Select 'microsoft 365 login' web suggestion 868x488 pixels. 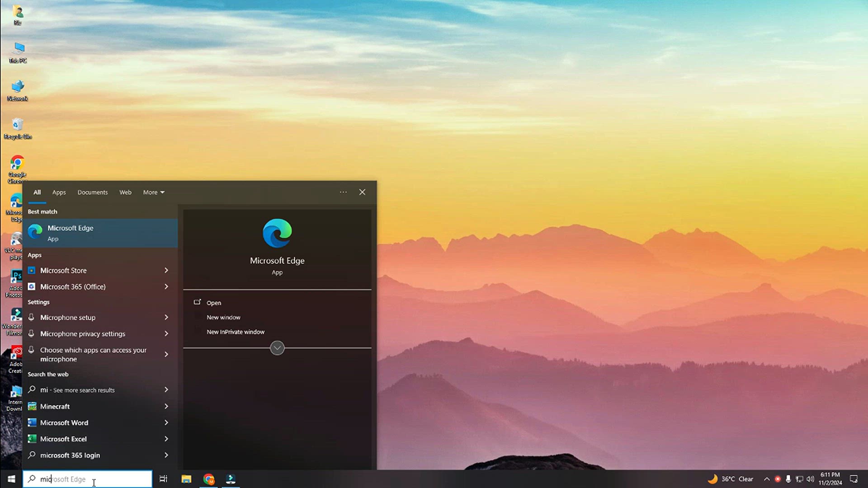(70, 455)
